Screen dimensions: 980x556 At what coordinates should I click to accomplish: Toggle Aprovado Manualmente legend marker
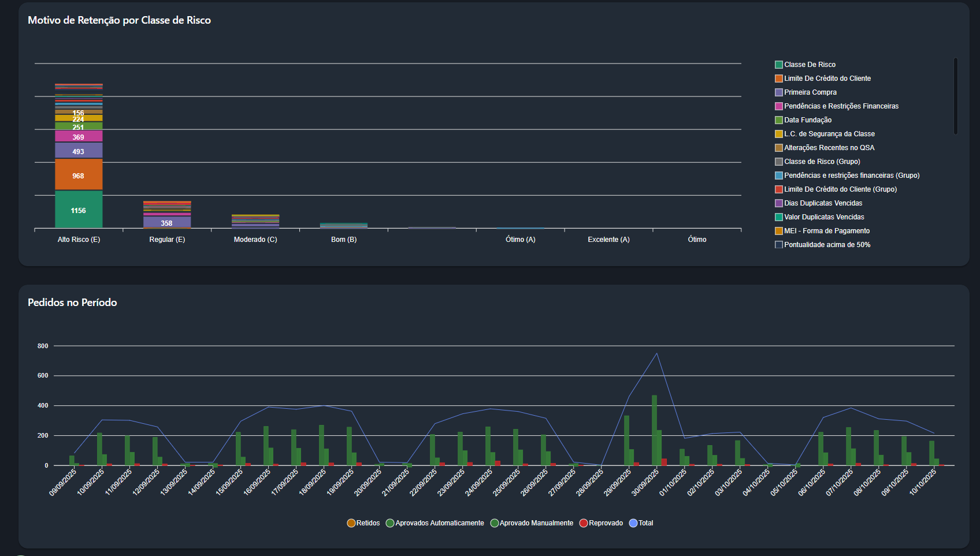(494, 523)
